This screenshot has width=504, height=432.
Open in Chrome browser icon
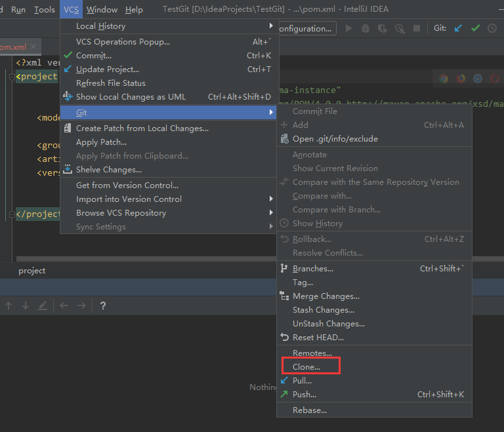444,79
